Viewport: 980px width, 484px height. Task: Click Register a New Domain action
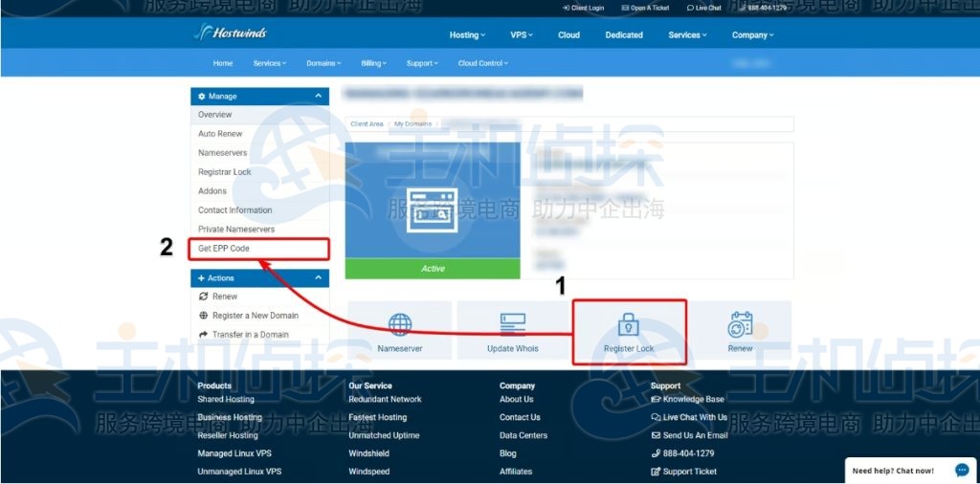click(255, 316)
